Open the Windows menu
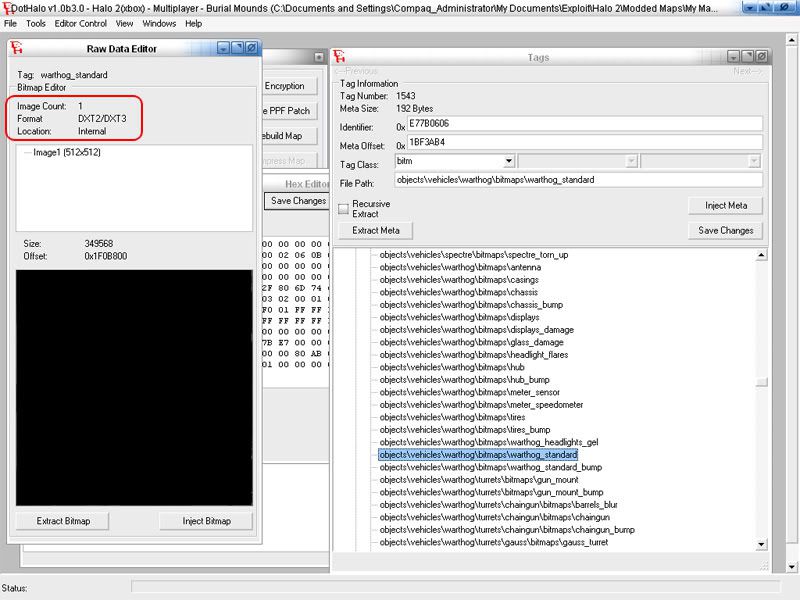 click(159, 23)
